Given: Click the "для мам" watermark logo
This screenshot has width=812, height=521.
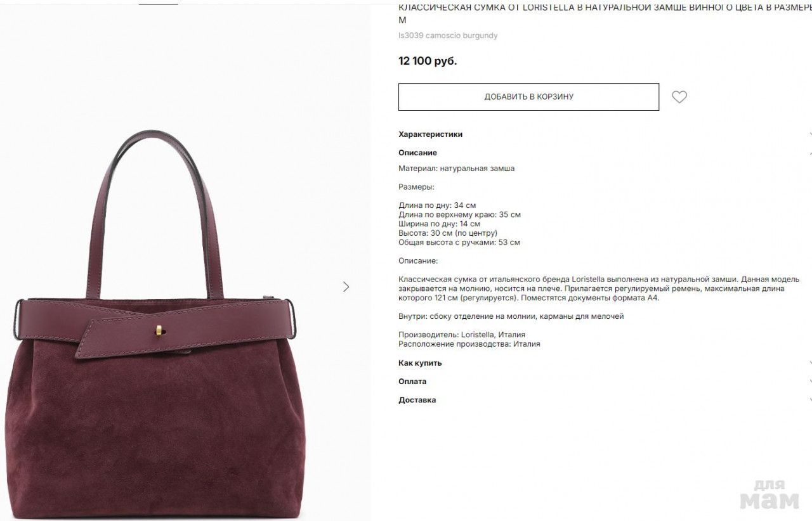Looking at the screenshot, I should pos(769,494).
